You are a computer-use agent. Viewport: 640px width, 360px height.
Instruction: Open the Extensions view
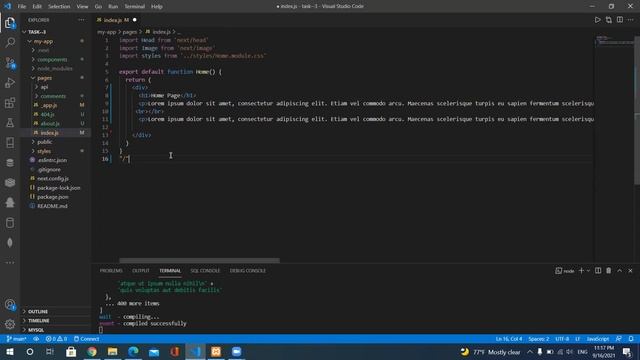pyautogui.click(x=10, y=102)
